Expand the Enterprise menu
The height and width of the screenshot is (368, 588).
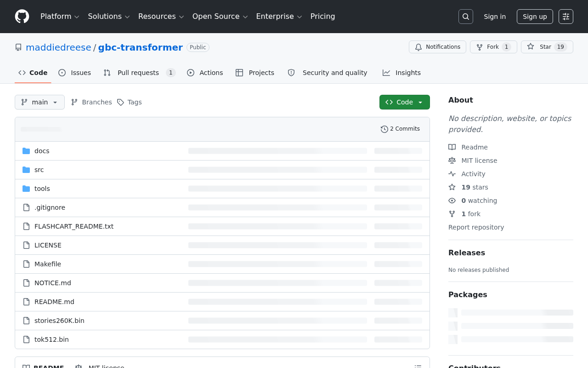(279, 17)
